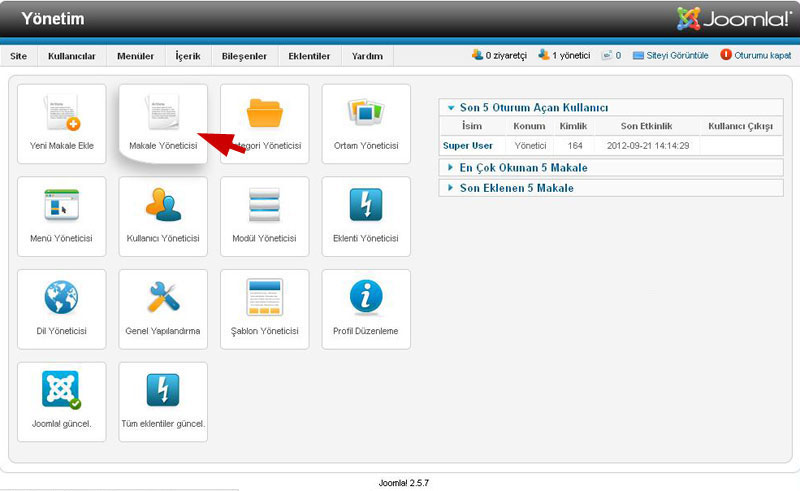
Task: Open the İçerik menu
Action: point(188,56)
